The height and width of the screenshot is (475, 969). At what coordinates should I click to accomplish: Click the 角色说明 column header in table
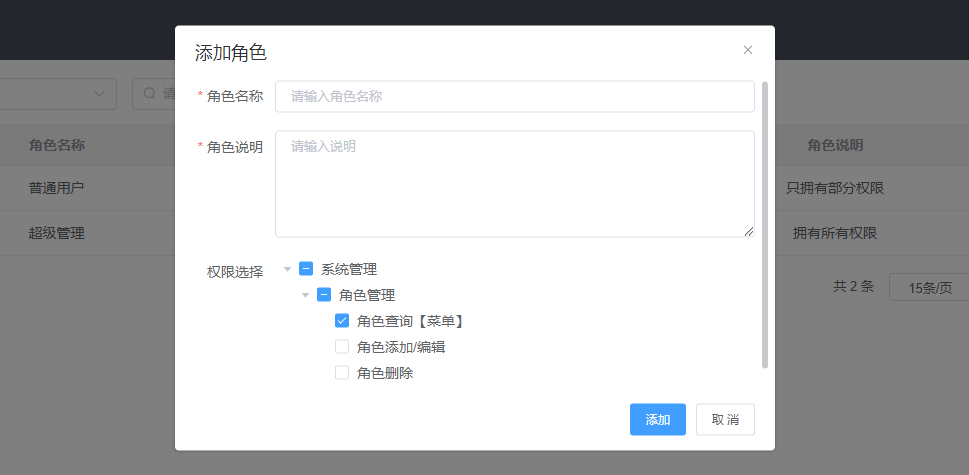point(835,145)
